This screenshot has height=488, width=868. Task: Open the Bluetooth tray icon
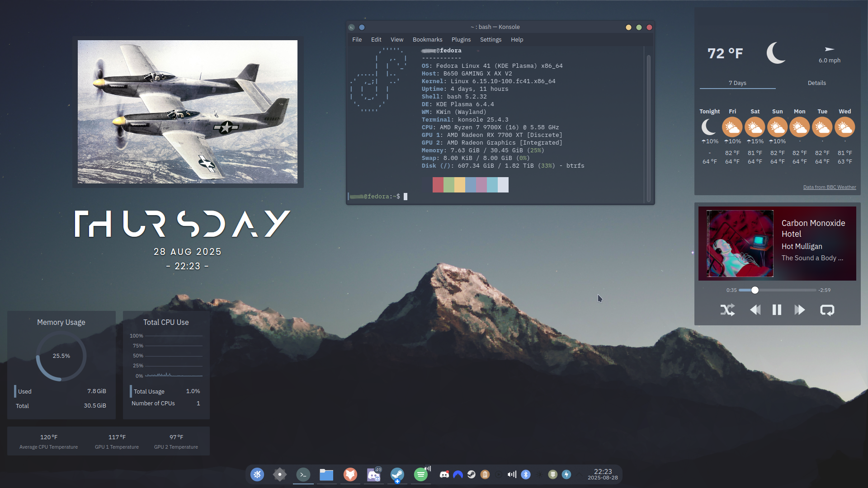[526, 474]
